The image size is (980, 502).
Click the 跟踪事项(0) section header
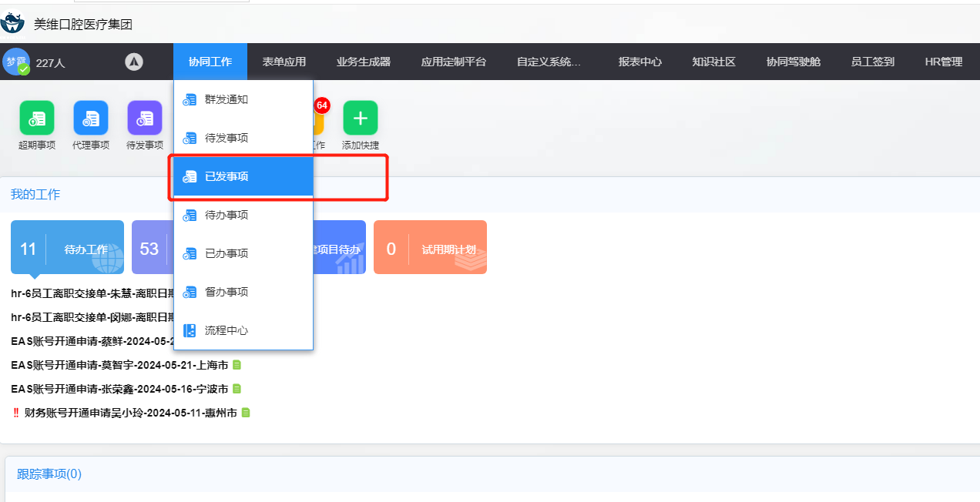(49, 474)
